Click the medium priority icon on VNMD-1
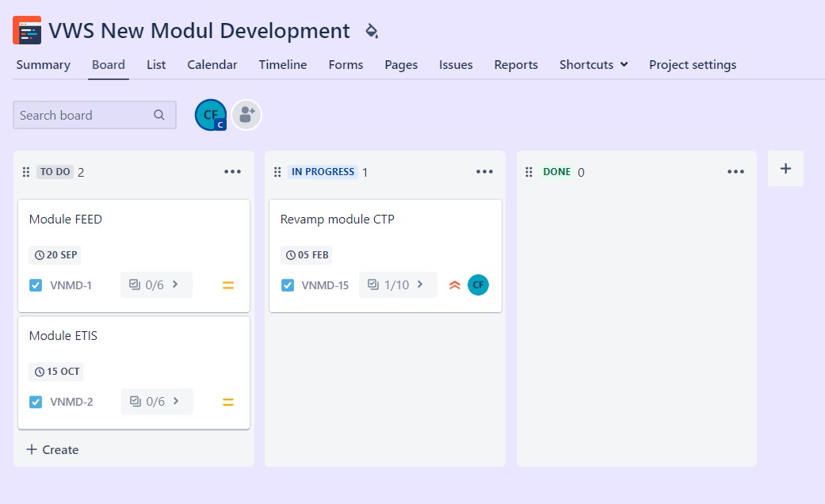This screenshot has height=504, width=825. pos(227,285)
